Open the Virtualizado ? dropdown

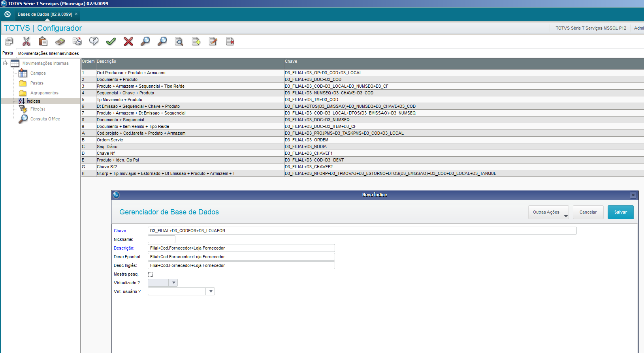173,283
